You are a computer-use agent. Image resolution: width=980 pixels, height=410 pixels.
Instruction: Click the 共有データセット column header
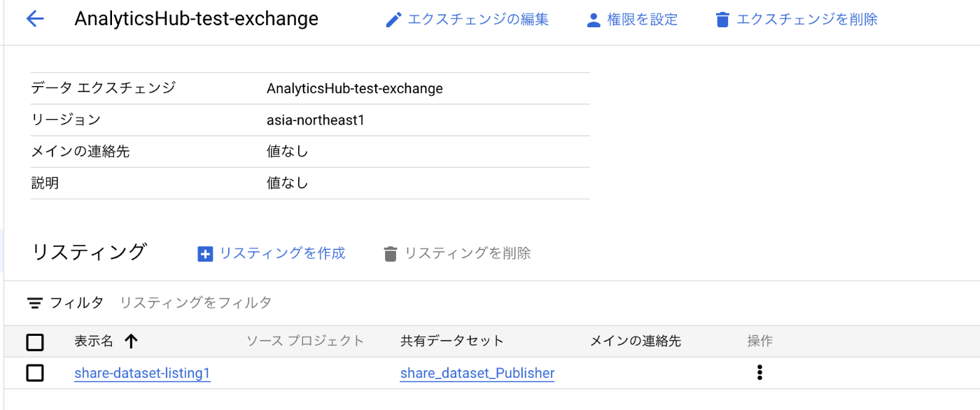point(452,341)
